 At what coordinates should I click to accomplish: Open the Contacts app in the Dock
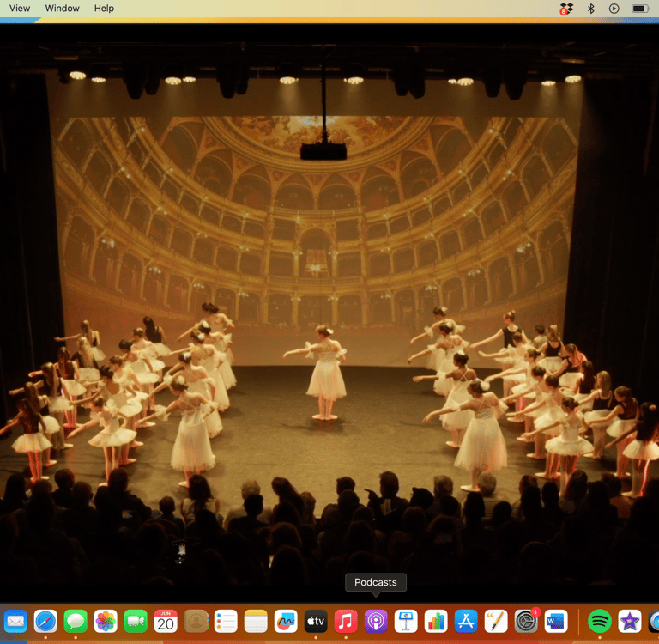point(196,621)
